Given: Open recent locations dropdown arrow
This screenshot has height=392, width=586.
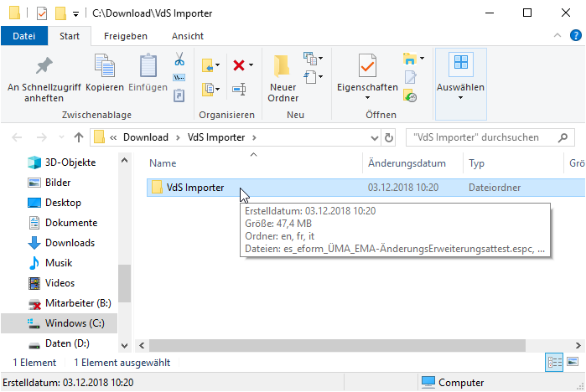Looking at the screenshot, I should pos(61,137).
